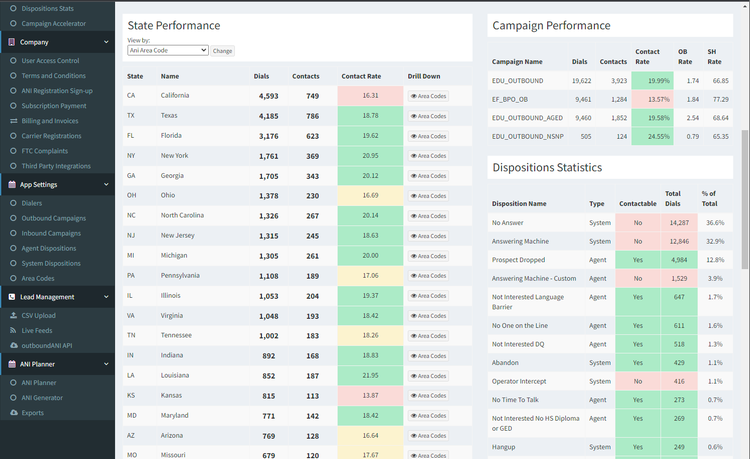The height and width of the screenshot is (459, 750).
Task: Click No Answer disposition name
Action: [x=507, y=223]
